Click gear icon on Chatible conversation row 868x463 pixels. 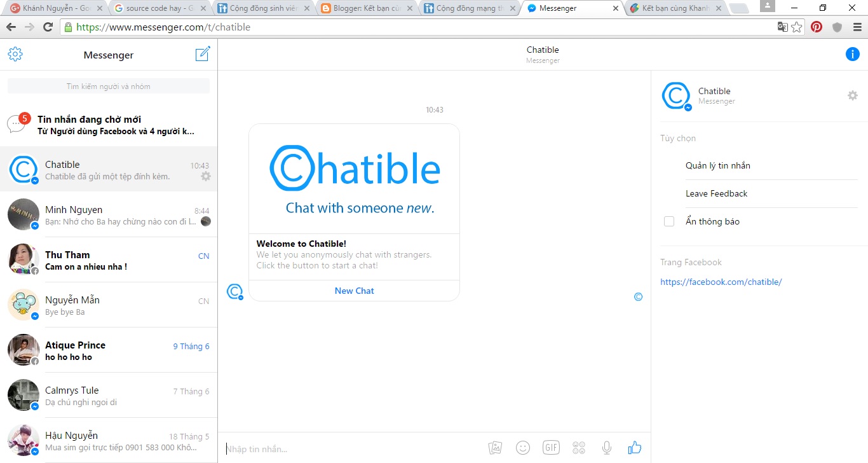(205, 176)
